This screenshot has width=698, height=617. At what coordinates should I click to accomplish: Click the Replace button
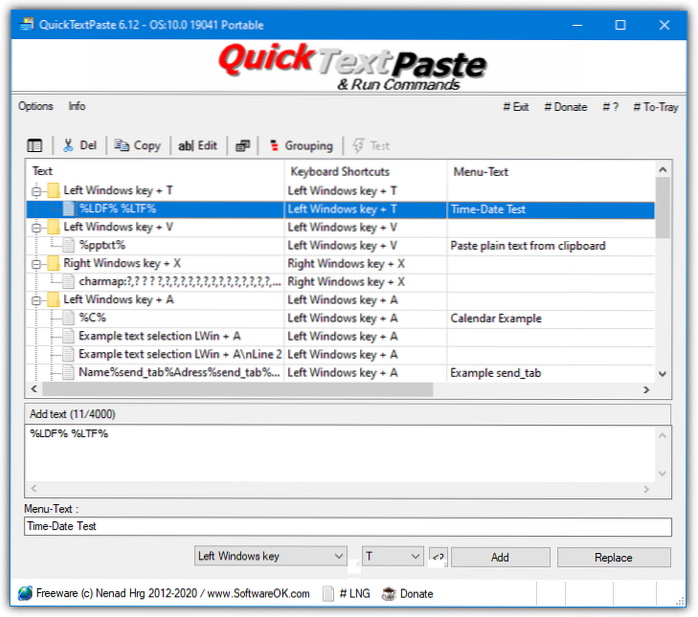coord(613,557)
